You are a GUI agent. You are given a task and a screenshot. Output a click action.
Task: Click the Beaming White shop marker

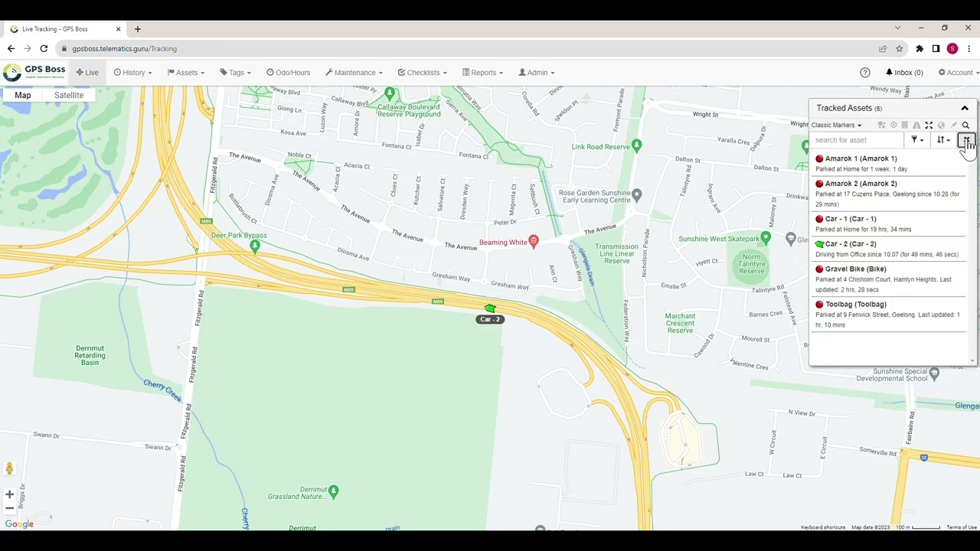tap(534, 242)
